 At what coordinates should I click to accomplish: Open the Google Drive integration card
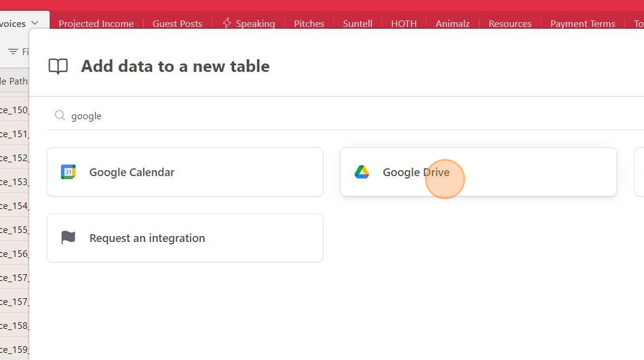pyautogui.click(x=479, y=172)
